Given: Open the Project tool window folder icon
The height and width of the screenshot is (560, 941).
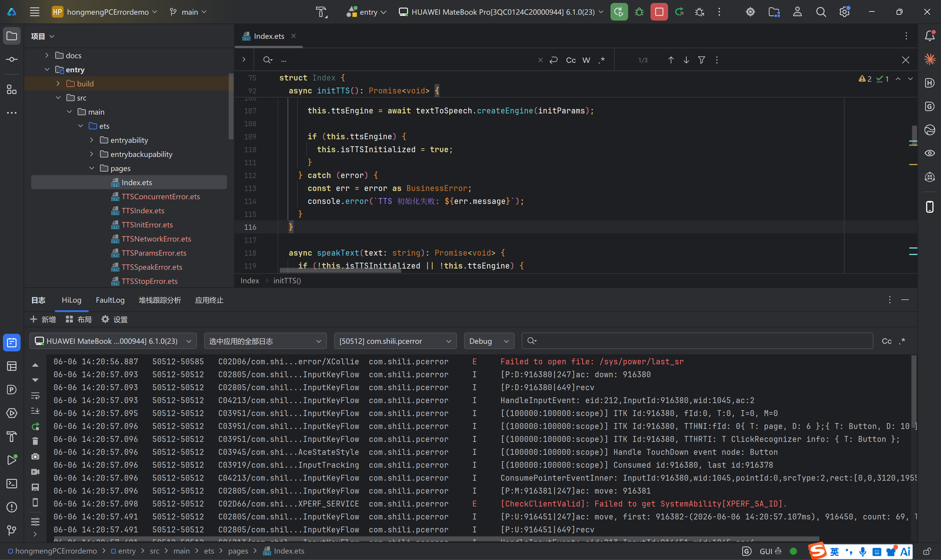Looking at the screenshot, I should (12, 36).
